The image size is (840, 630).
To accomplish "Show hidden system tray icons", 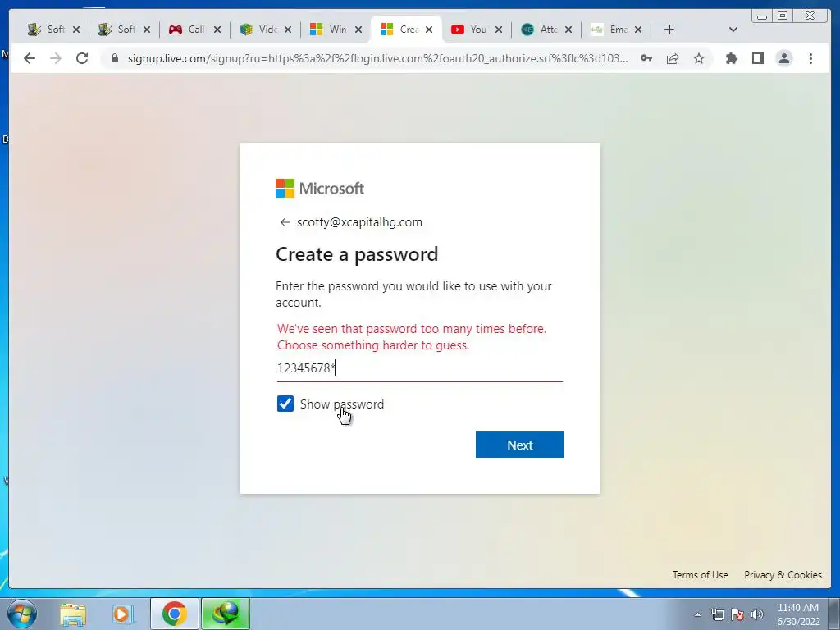I will [697, 614].
